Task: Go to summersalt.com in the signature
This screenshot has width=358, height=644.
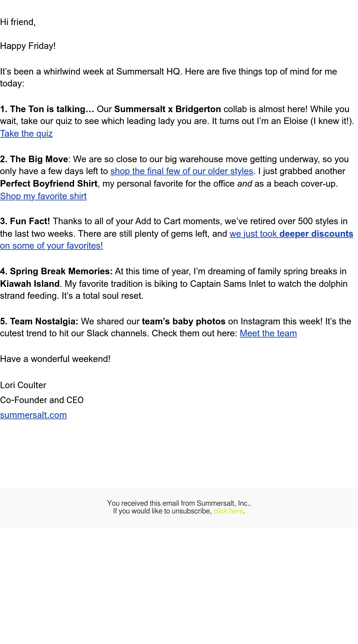Action: [33, 415]
